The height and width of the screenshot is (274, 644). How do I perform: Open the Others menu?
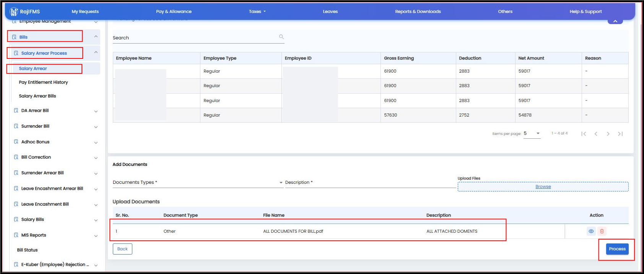coord(505,11)
